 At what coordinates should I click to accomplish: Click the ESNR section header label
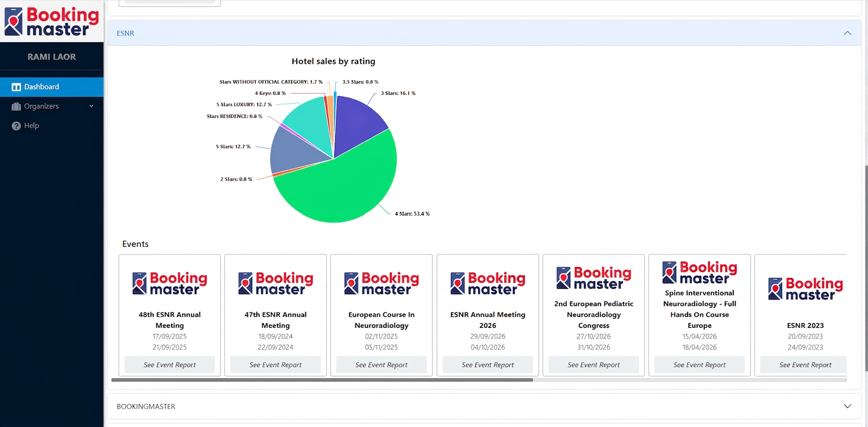[x=126, y=33]
